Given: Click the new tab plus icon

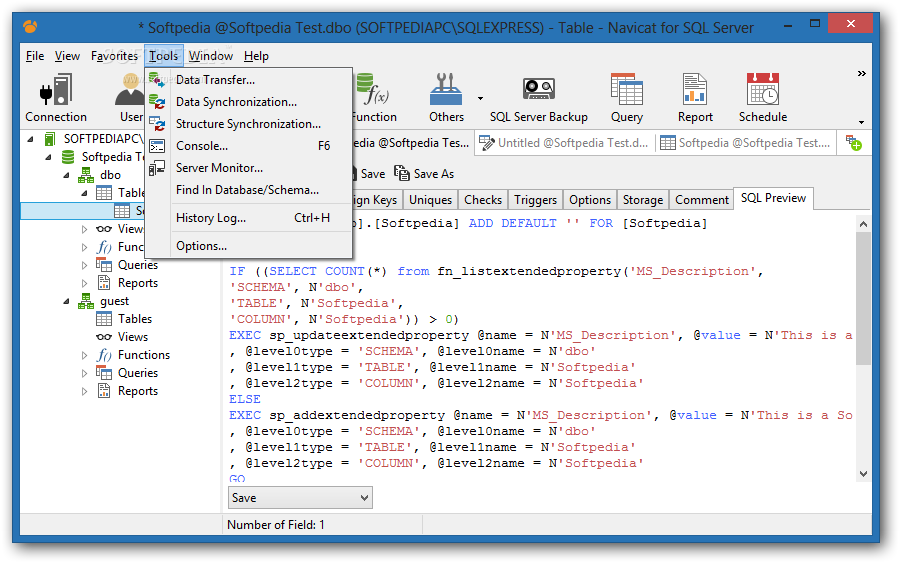Looking at the screenshot, I should pyautogui.click(x=854, y=143).
